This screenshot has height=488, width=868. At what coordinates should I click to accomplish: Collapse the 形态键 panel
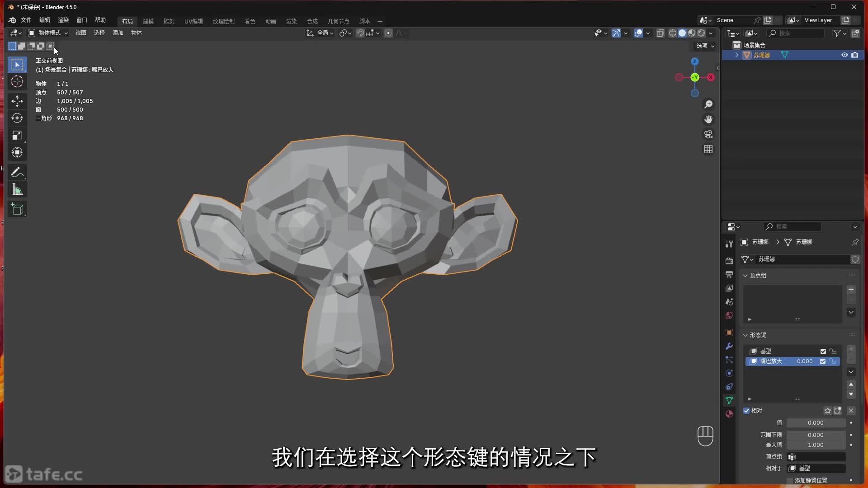click(x=745, y=335)
